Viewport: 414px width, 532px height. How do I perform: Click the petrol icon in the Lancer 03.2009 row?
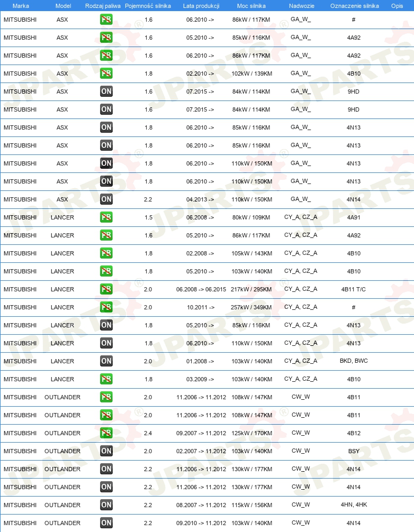click(x=106, y=379)
